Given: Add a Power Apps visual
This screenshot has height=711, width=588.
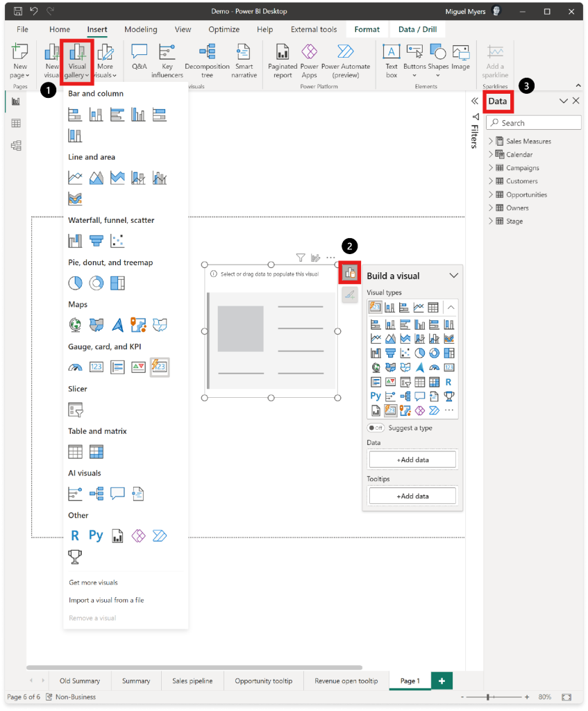Looking at the screenshot, I should coord(309,61).
